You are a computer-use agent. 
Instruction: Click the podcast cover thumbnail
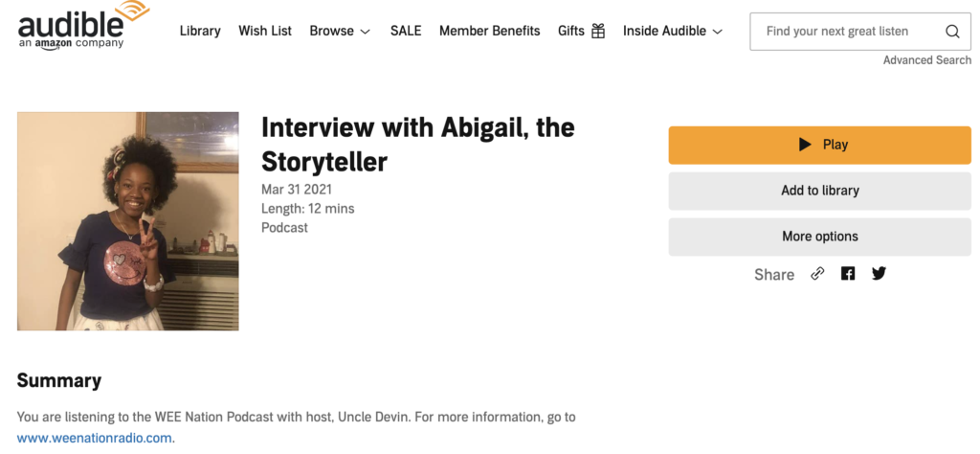point(127,220)
